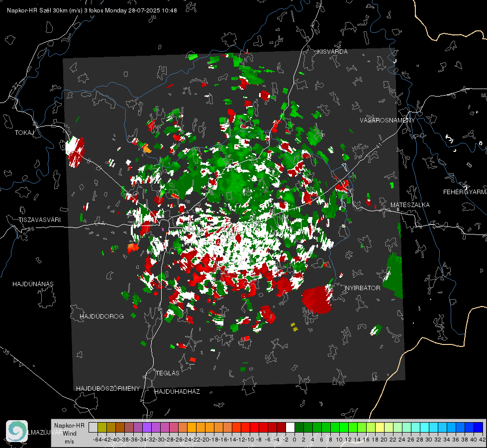
Task: Click the Napkor-HR radar title text
Action: coord(92,10)
